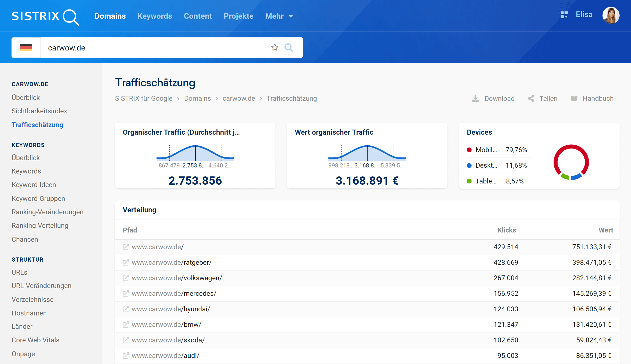
Task: Go to Sichtbarkeitsindex in the sidebar
Action: click(x=39, y=111)
